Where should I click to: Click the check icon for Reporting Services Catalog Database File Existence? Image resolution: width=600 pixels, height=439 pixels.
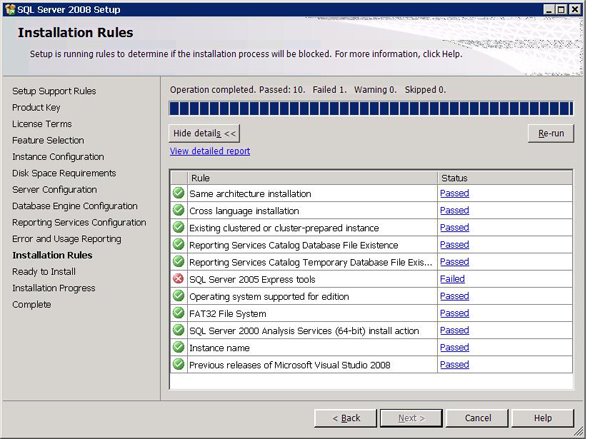point(178,244)
